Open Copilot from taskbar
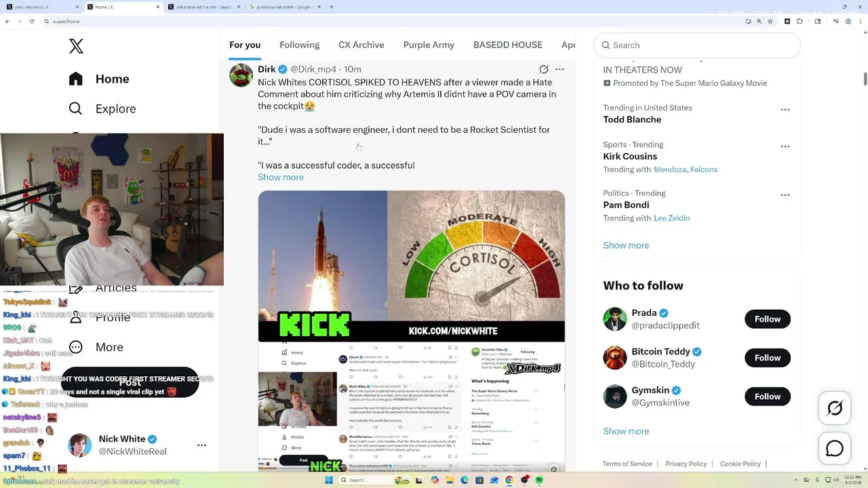868x488 pixels. click(x=435, y=480)
